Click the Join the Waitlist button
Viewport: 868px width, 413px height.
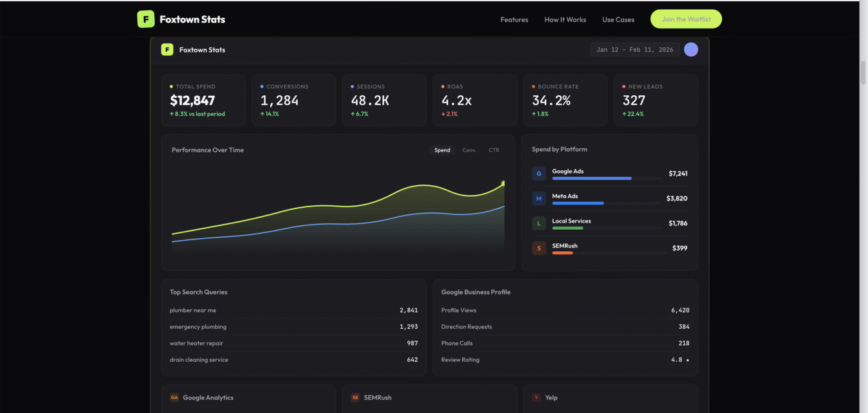point(686,19)
